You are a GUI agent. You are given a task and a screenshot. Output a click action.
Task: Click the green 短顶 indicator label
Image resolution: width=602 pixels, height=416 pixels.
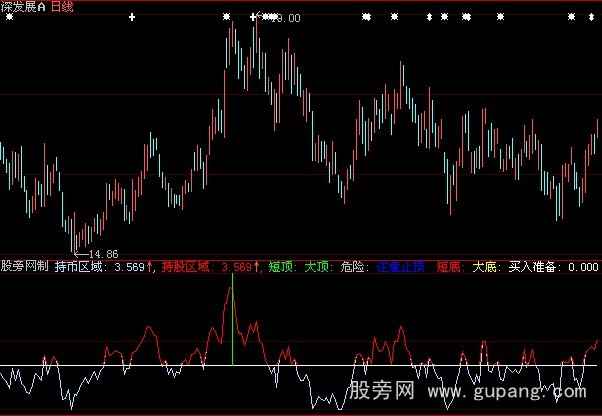tap(281, 267)
